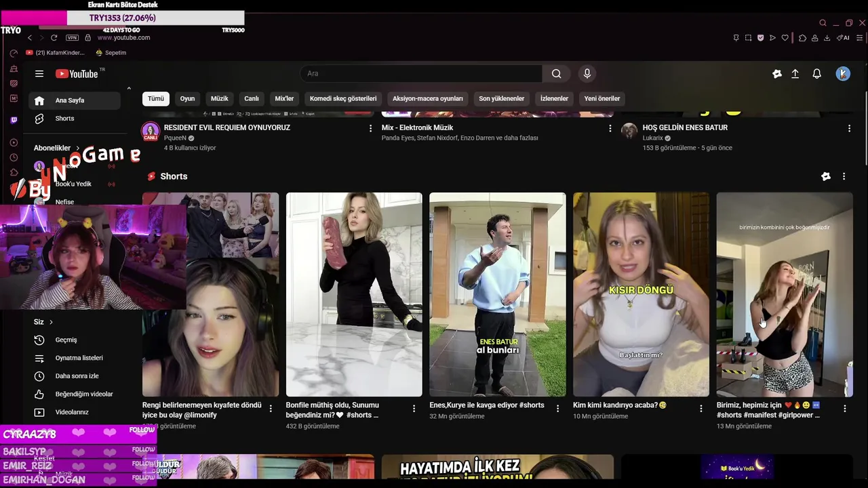This screenshot has width=868, height=488.
Task: Open menu for Bonfile müthiş oldu short
Action: click(414, 409)
